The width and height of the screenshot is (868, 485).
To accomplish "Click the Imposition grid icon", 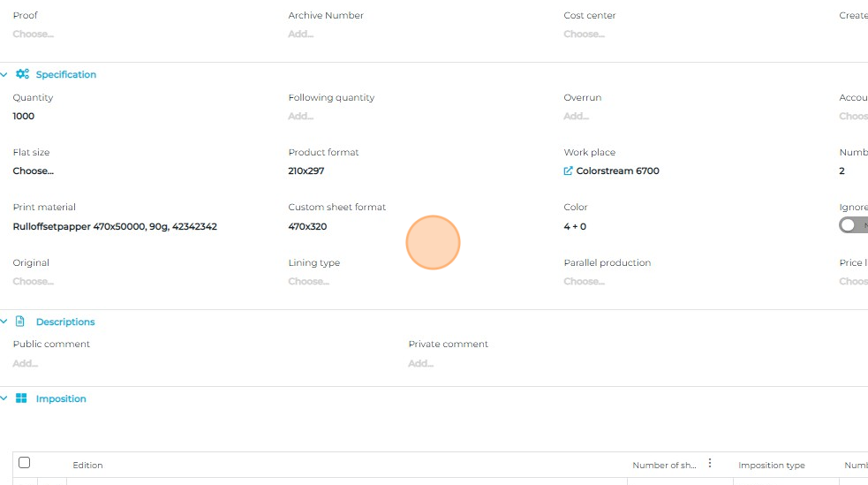I will tap(21, 398).
